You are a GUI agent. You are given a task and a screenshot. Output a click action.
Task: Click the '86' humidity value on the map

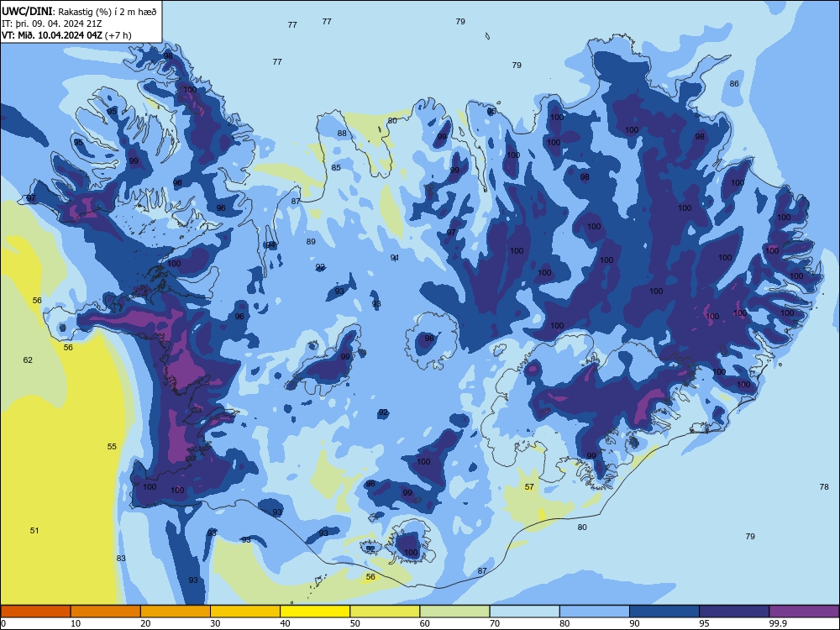[x=734, y=83]
